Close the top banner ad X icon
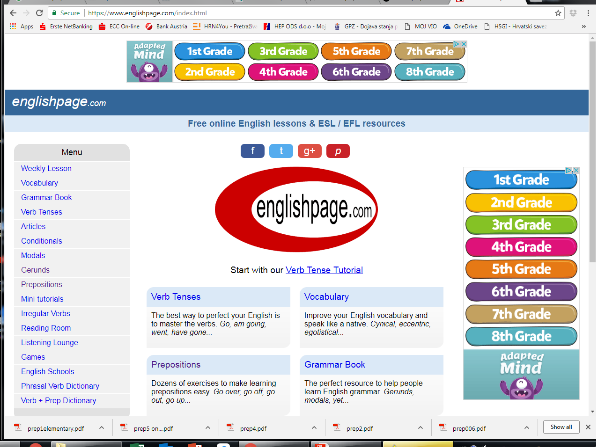The width and height of the screenshot is (596, 447). 463,44
